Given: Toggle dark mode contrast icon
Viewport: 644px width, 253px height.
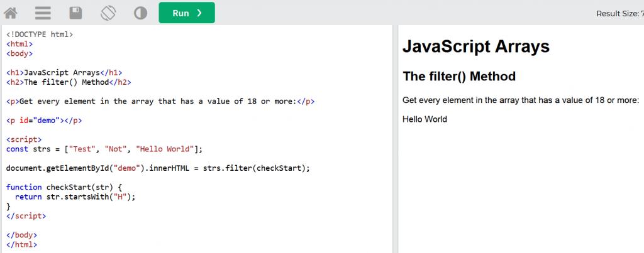Looking at the screenshot, I should click(x=140, y=13).
